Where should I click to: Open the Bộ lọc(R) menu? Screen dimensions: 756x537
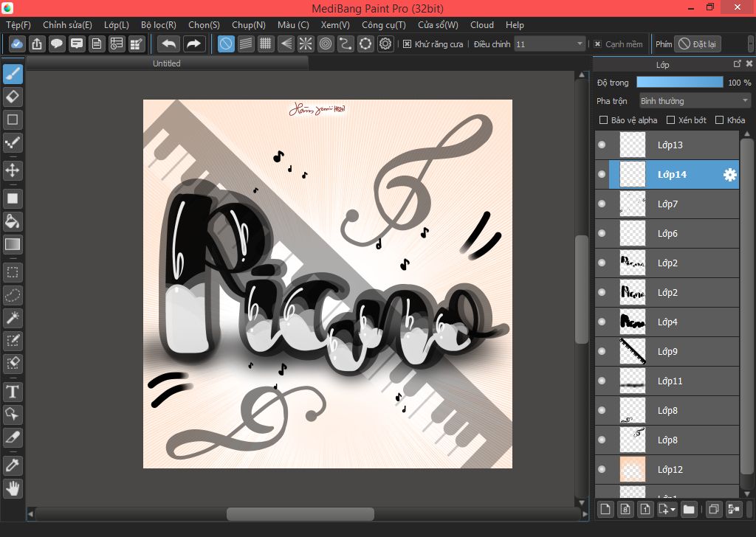pos(159,25)
